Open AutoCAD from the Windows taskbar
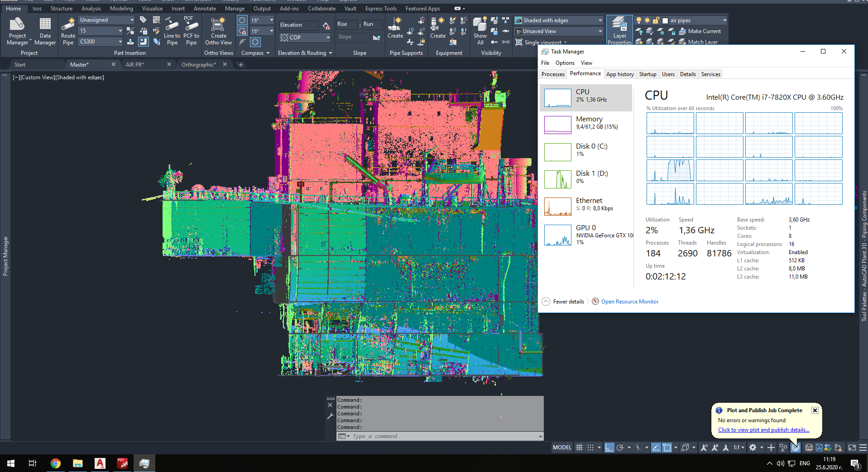 (100, 463)
